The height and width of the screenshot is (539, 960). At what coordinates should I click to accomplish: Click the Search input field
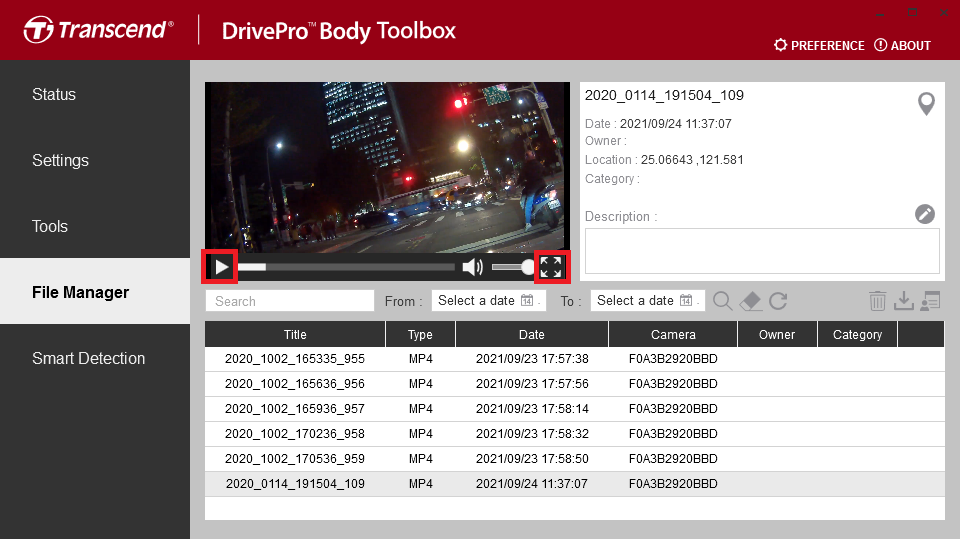(290, 301)
